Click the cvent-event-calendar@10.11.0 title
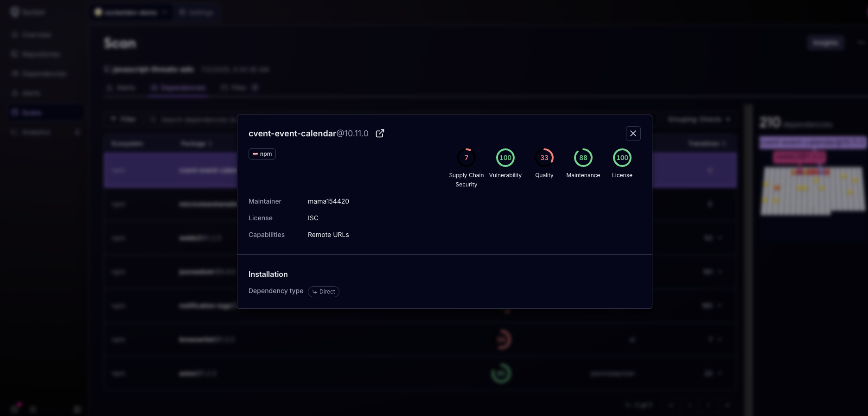This screenshot has width=868, height=416. click(308, 134)
